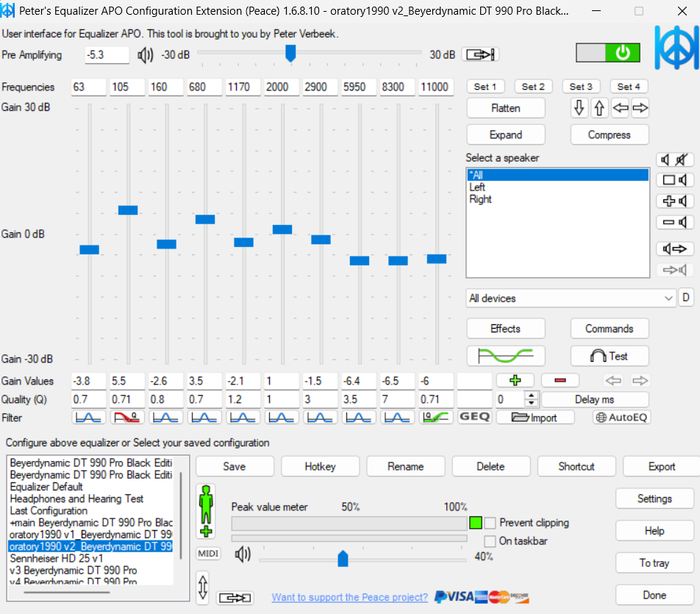
Task: Click the peak filter icon under 63 Hz
Action: 88,418
